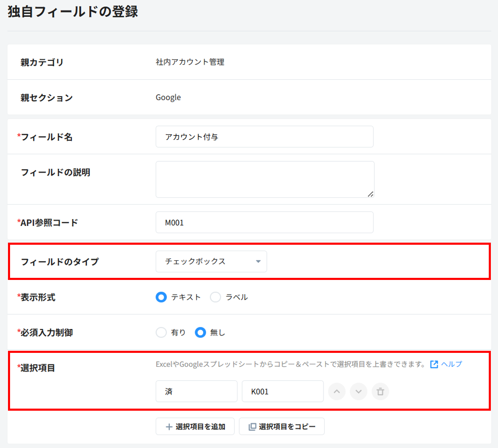Focus the フィールド名 input field
498x448 pixels.
[x=264, y=137]
